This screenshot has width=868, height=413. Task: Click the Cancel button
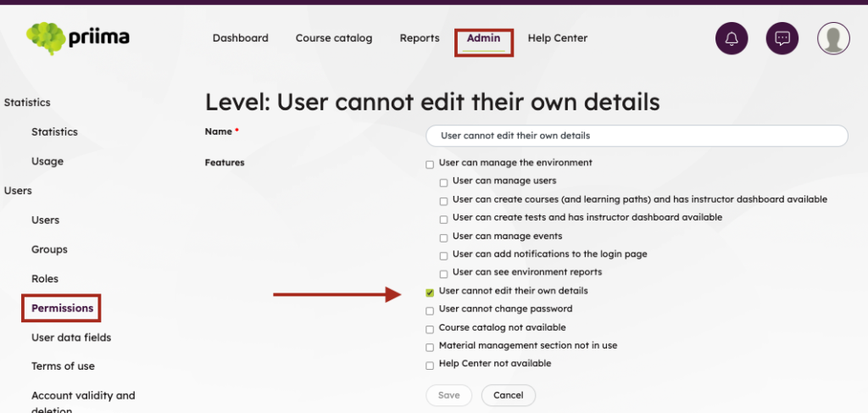tap(509, 395)
